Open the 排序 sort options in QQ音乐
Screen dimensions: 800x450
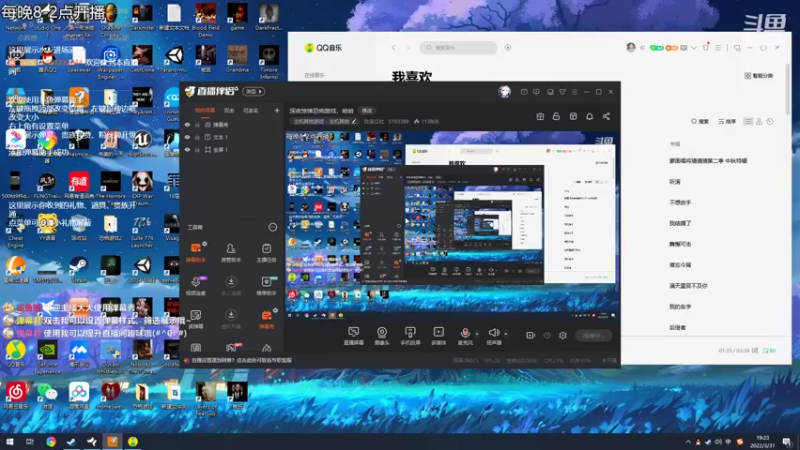tap(727, 121)
